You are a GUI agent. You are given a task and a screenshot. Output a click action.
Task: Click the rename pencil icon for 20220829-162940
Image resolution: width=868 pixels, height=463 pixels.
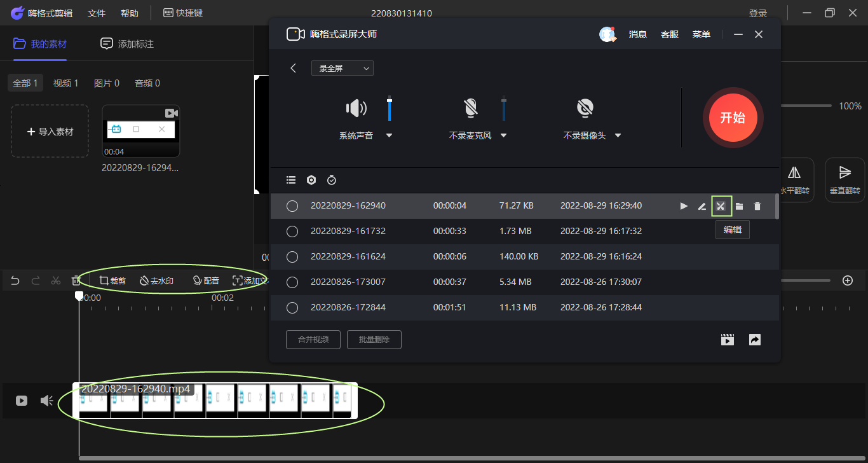(702, 206)
